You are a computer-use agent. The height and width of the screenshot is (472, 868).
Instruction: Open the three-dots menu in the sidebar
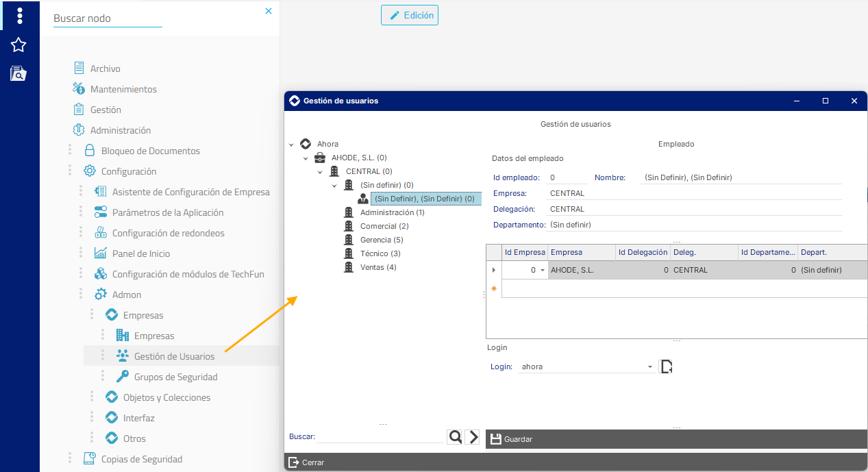(x=19, y=15)
